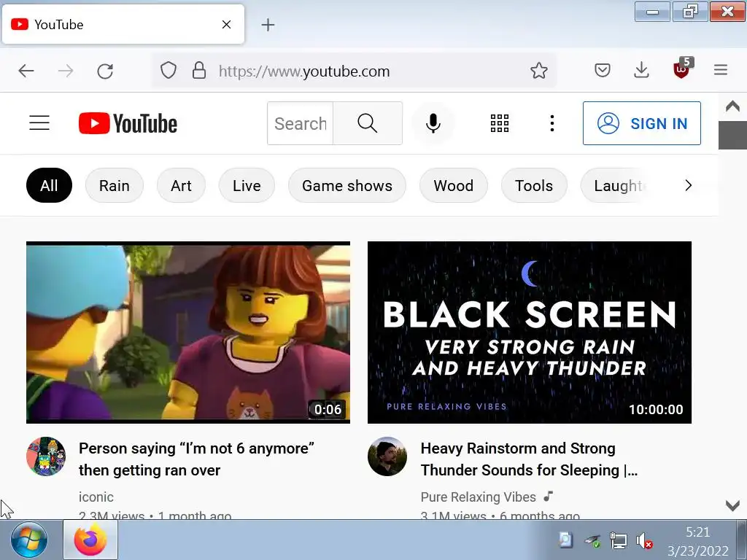The image size is (747, 560).
Task: Start voice search with microphone icon
Action: 433,123
